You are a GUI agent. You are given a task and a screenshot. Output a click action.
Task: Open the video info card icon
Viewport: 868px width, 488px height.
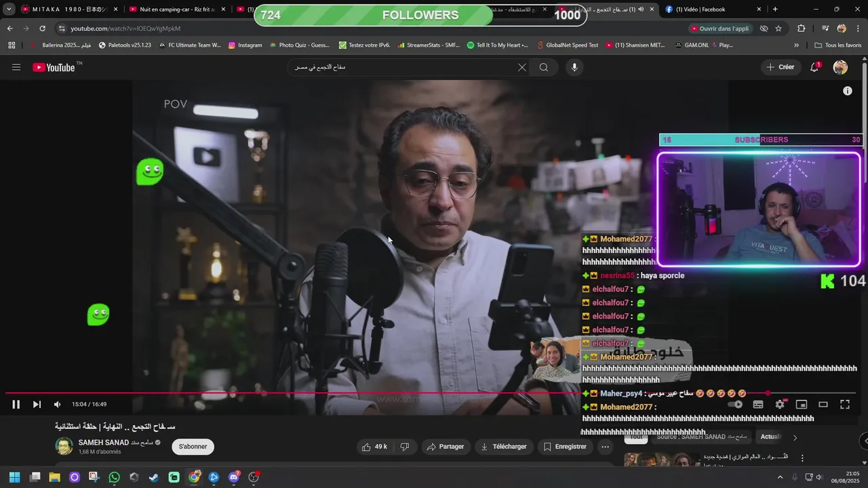click(847, 91)
